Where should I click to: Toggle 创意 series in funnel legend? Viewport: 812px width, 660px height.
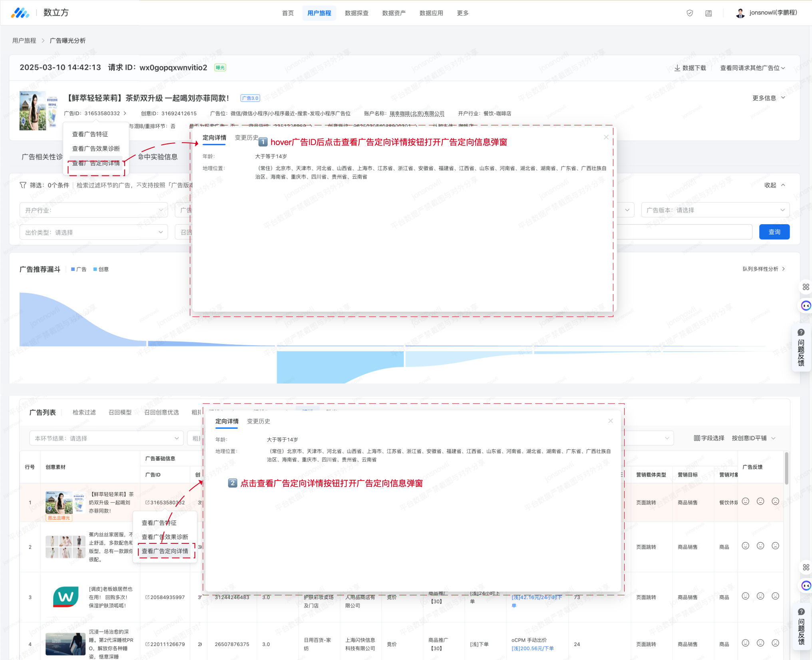click(101, 269)
